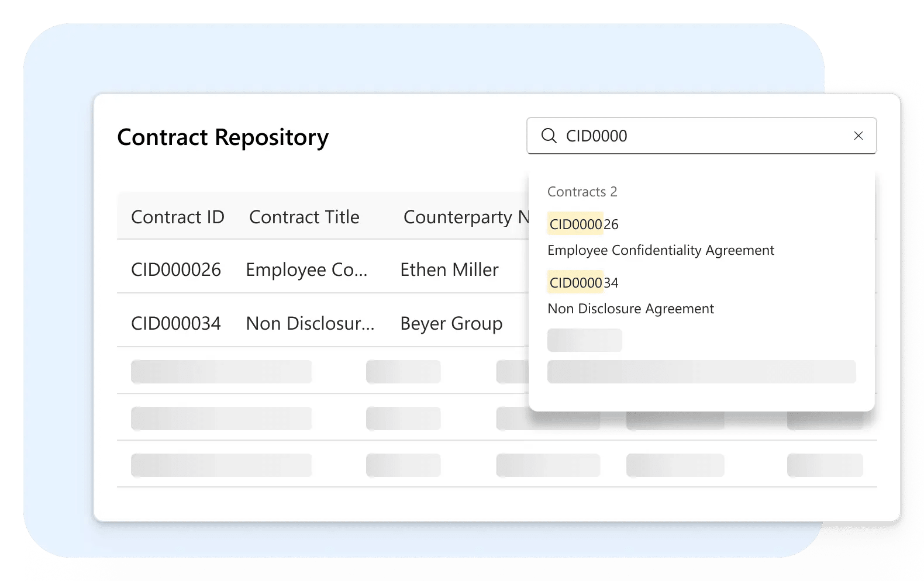Click the Contracts 2 results heading
This screenshot has width=924, height=581.
(x=582, y=192)
